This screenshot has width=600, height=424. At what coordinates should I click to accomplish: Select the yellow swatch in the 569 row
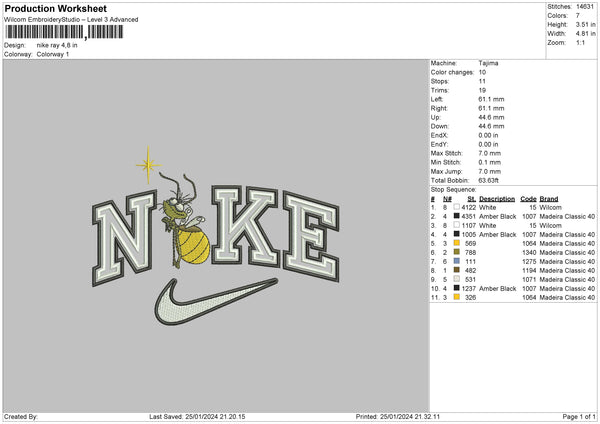[x=457, y=243]
